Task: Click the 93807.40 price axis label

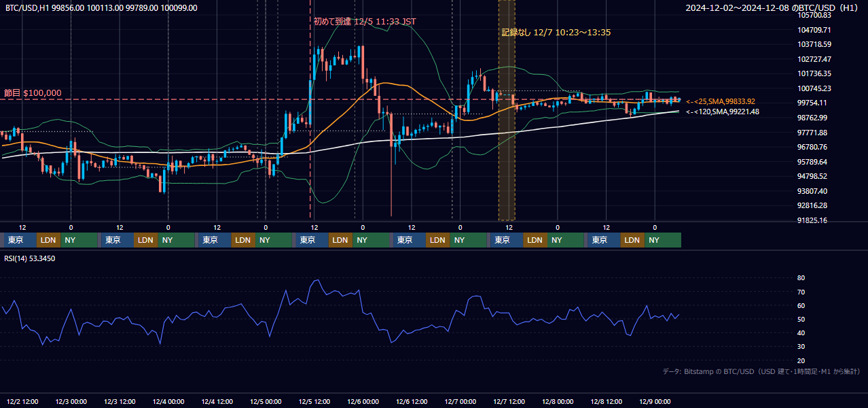Action: pyautogui.click(x=813, y=191)
